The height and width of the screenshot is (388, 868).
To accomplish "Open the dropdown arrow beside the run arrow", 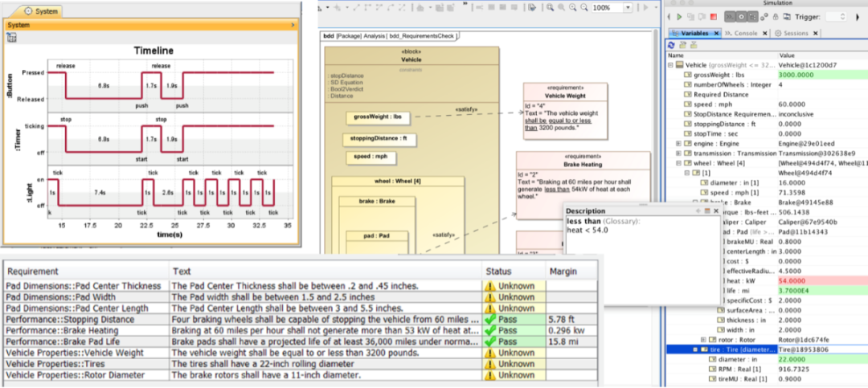I will click(656, 8).
